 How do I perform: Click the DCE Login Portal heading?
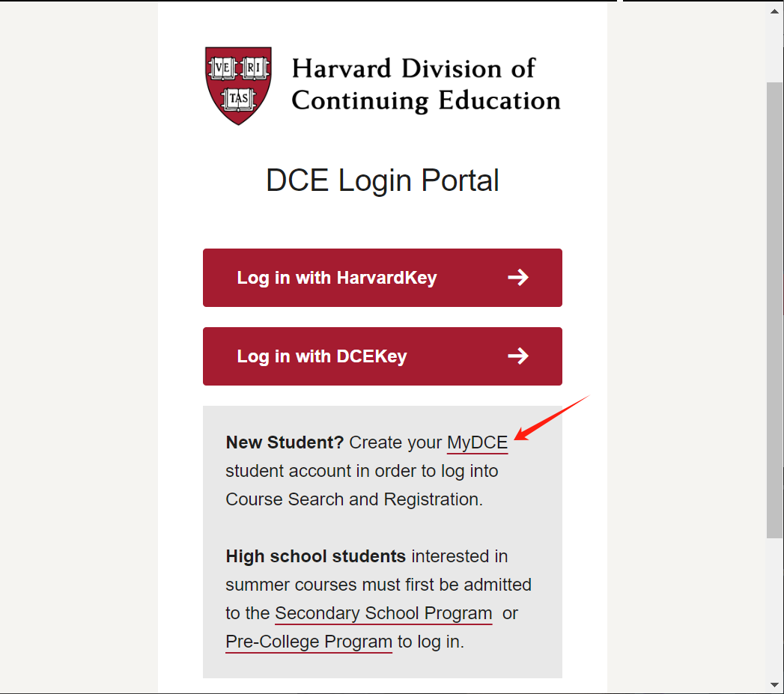click(x=382, y=181)
